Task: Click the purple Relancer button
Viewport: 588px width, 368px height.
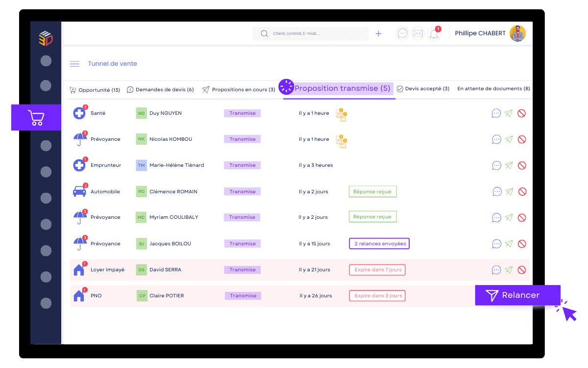Action: 517,295
